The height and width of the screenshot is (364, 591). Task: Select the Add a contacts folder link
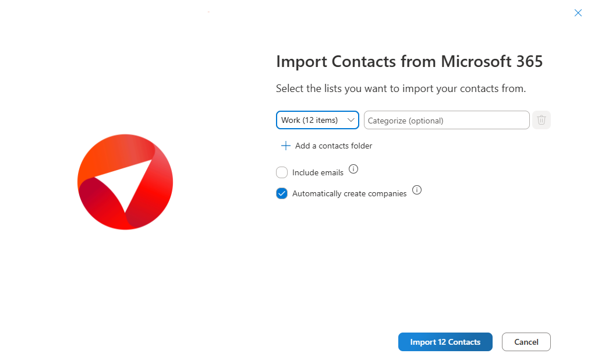(333, 146)
